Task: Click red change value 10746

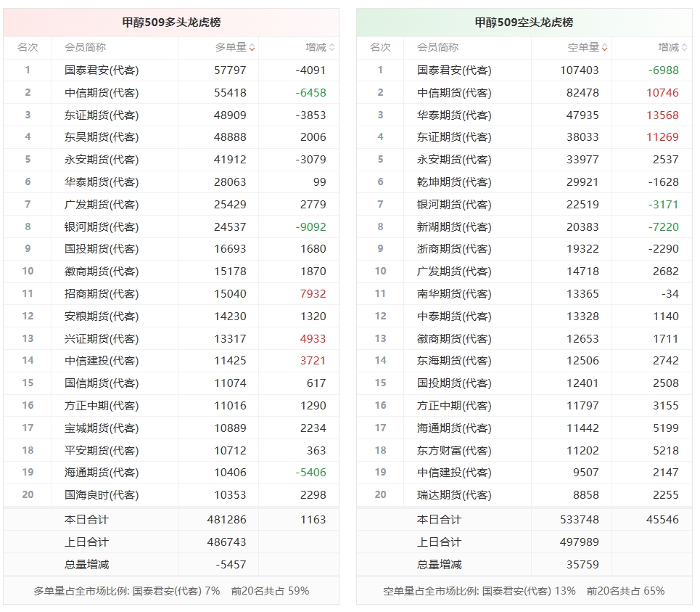Action: coord(662,92)
